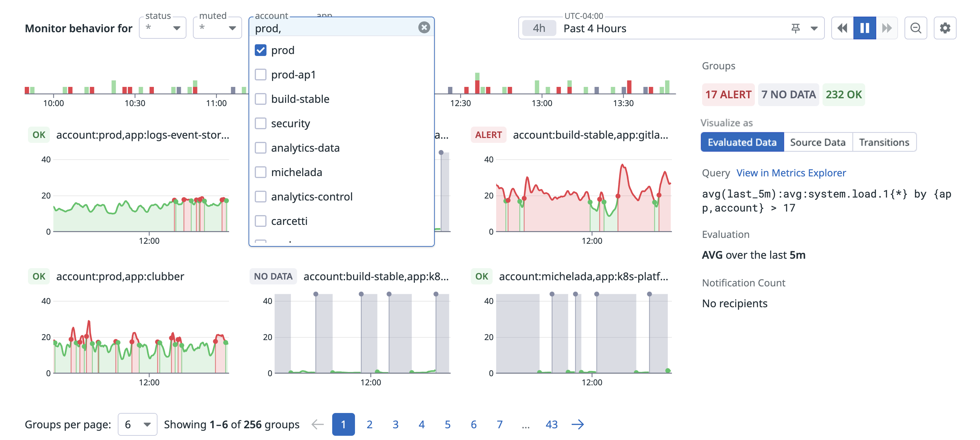
Task: Open Groups per page dropdown
Action: [x=137, y=424]
